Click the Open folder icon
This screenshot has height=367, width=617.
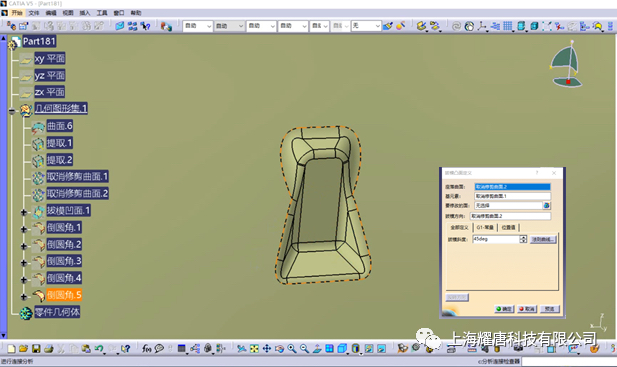[23, 349]
